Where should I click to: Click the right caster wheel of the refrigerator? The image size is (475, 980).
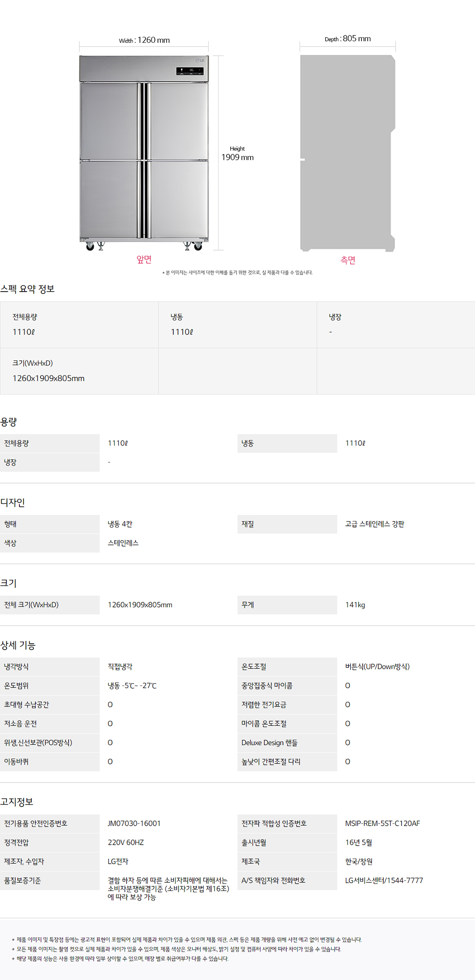(198, 246)
